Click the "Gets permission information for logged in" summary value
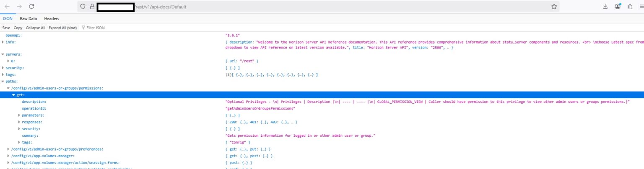Image resolution: width=644 pixels, height=169 pixels. pos(300,136)
